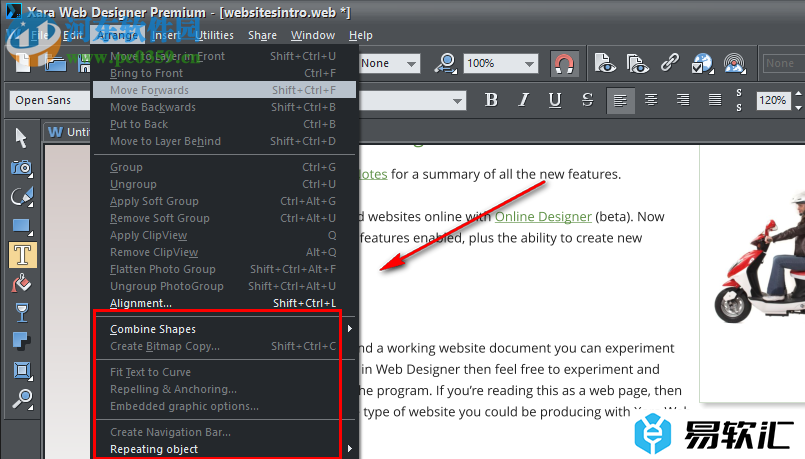
Task: Choose Create Navigation Bar... entry
Action: (x=224, y=432)
